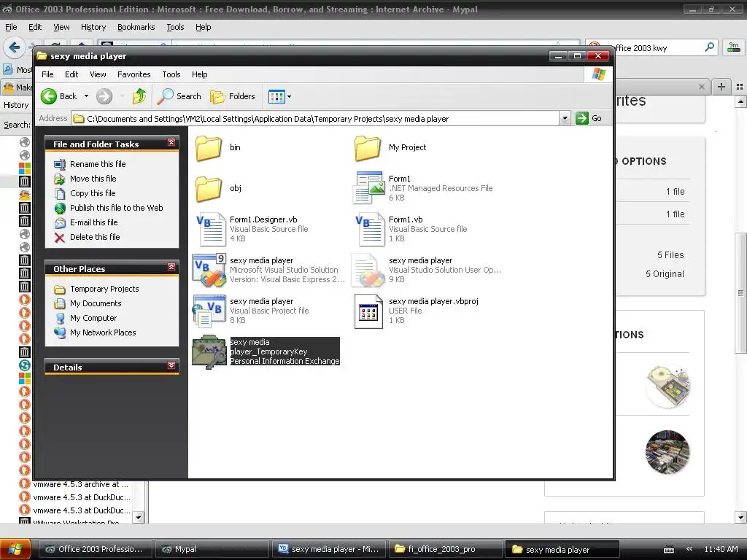Click the search magnifier in Mypal search box
The width and height of the screenshot is (747, 560).
[x=709, y=47]
